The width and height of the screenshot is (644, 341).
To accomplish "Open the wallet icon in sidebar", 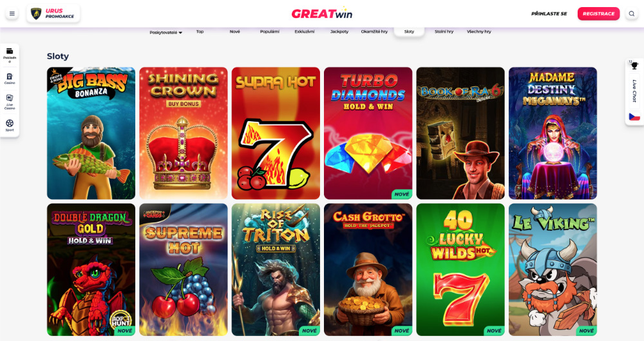I will [10, 52].
